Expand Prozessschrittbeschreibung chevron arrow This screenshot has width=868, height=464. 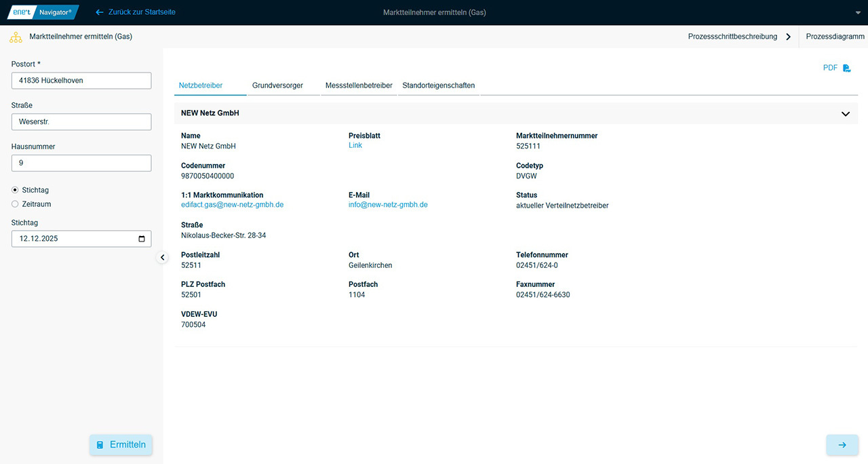[788, 37]
